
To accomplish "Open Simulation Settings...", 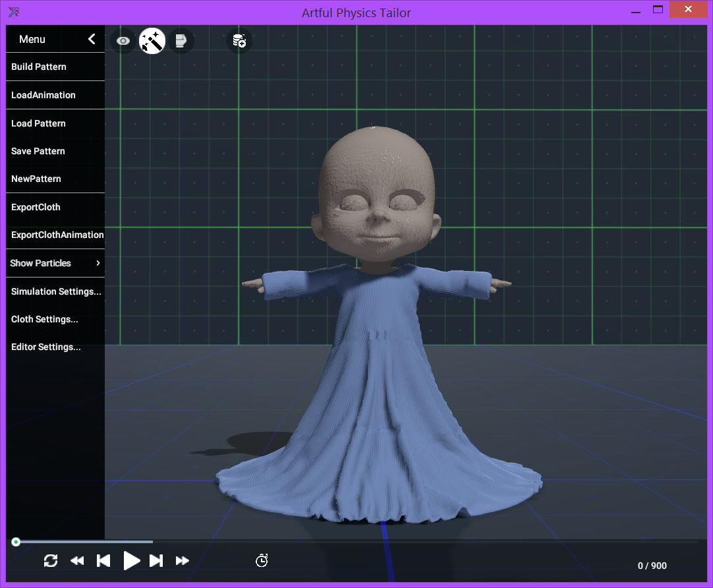I will click(x=55, y=291).
